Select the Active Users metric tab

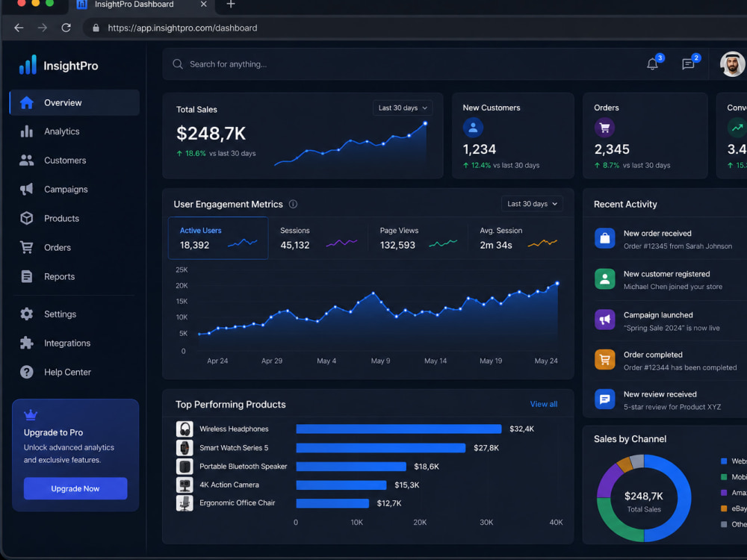[x=218, y=238]
